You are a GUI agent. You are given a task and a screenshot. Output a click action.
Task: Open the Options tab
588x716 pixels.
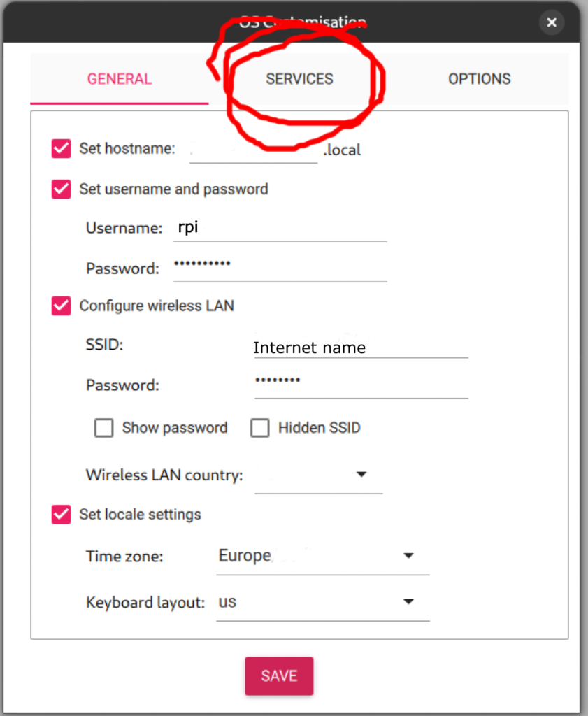tap(479, 79)
